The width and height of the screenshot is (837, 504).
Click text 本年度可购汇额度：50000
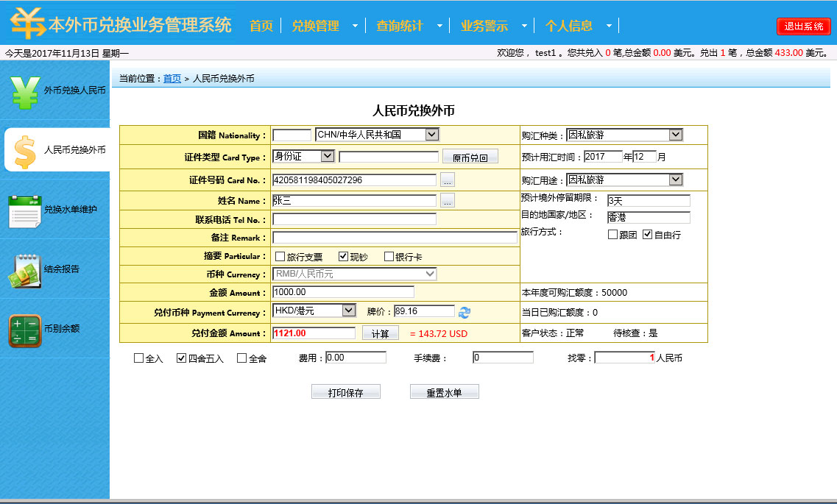tap(574, 293)
